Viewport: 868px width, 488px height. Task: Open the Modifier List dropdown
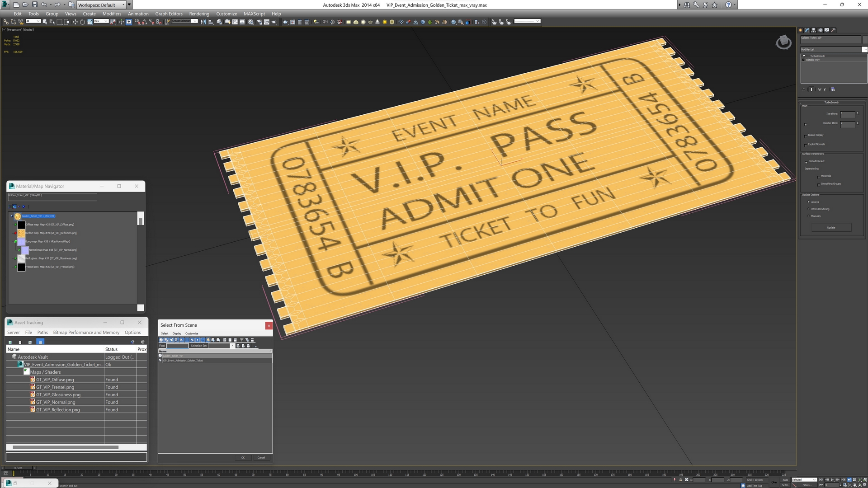point(864,49)
